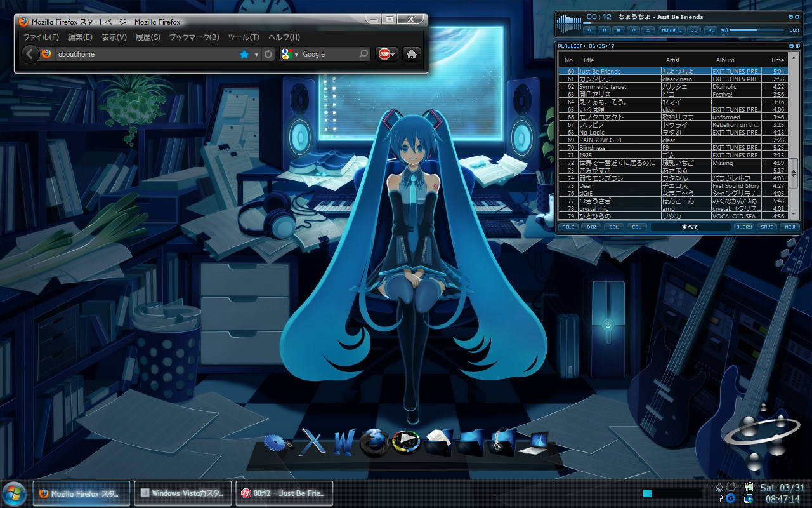Launch the gear app in the dock
812x508 pixels.
[277, 442]
